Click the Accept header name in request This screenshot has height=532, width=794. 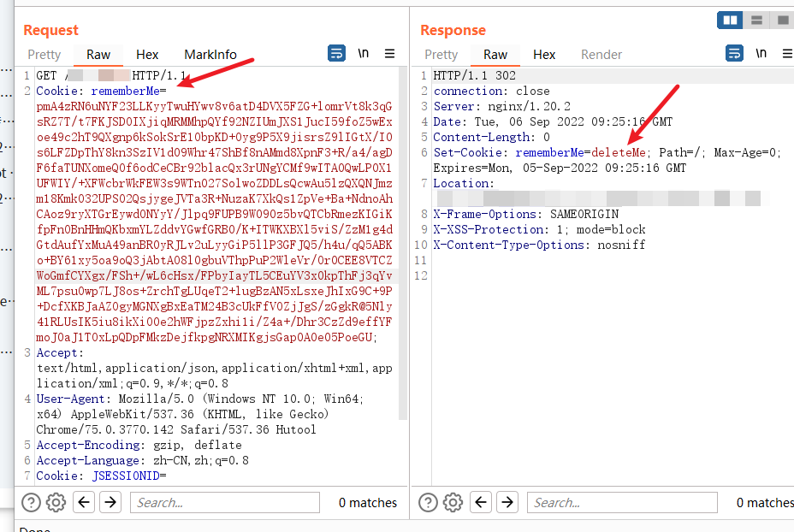pos(56,352)
